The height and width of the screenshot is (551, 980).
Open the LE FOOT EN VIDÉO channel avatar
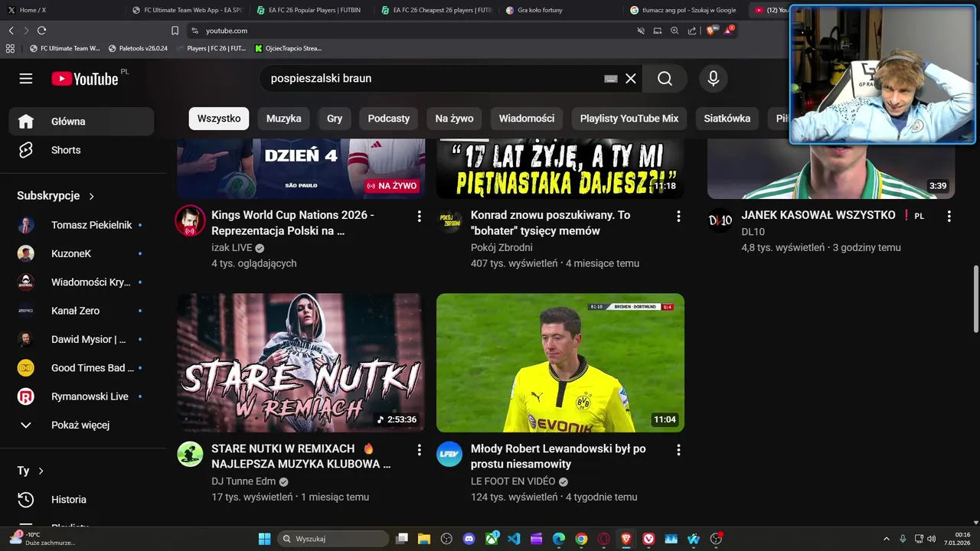[449, 454]
